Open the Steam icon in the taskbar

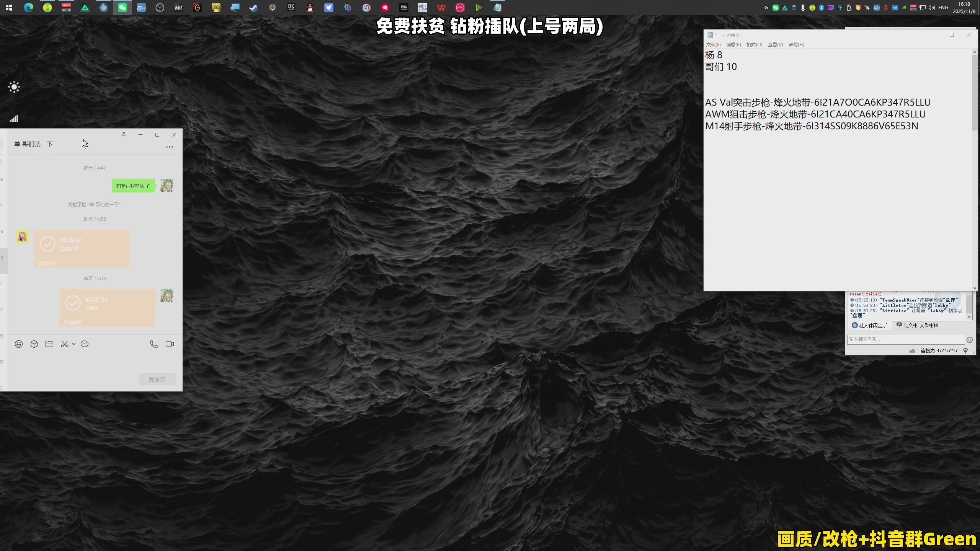[x=253, y=8]
